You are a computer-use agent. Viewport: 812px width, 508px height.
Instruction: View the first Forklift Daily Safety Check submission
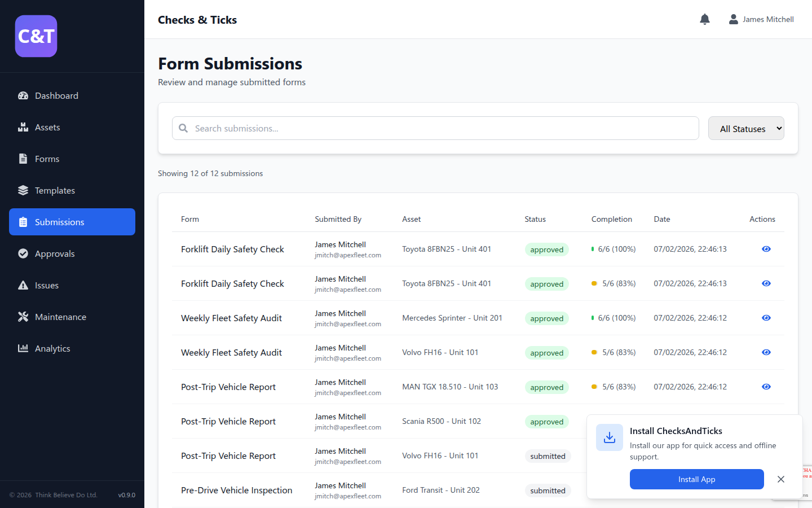tap(766, 249)
